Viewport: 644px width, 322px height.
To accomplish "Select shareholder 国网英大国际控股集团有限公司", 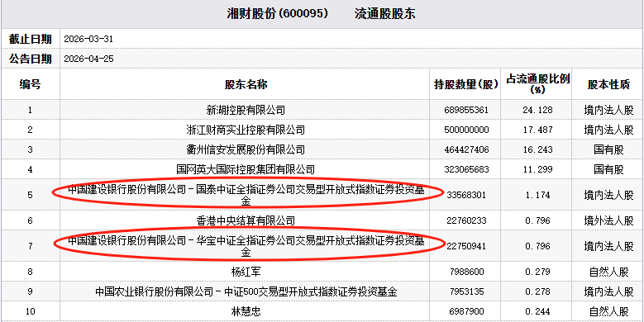I will coord(246,169).
